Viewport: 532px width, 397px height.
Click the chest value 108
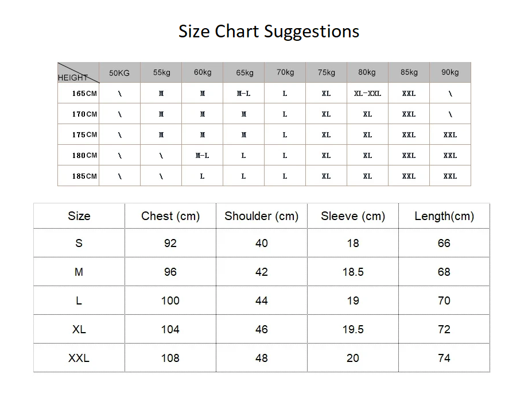point(170,358)
